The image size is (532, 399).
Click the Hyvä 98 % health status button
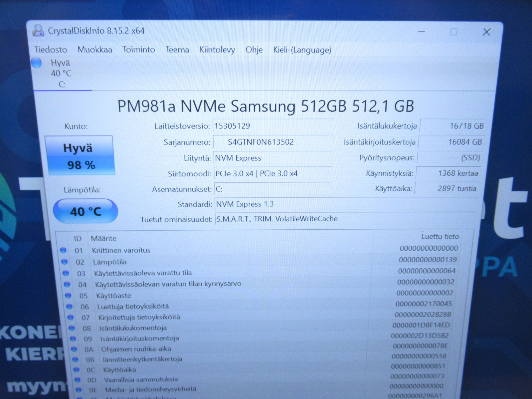coord(80,155)
